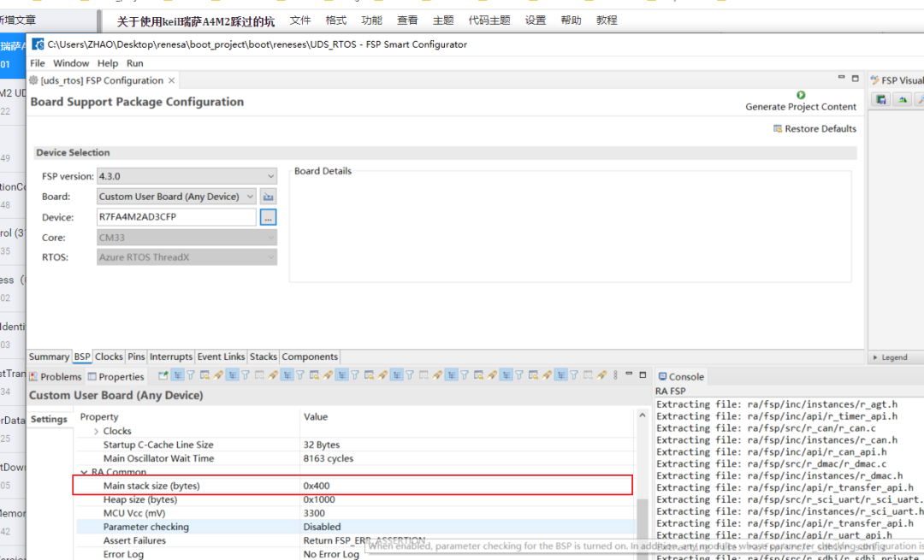Image resolution: width=924 pixels, height=560 pixels.
Task: Minimize the Properties panel
Action: 629,374
